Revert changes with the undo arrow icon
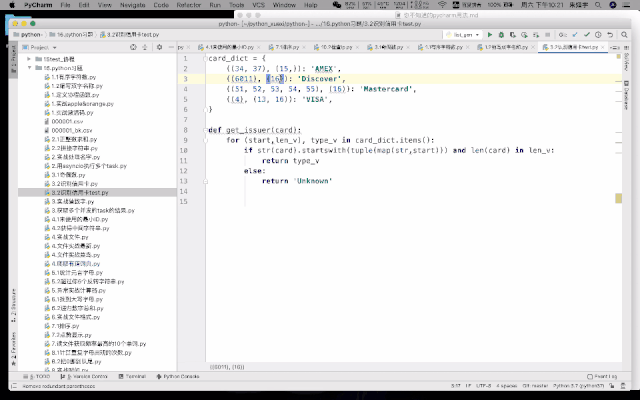The height and width of the screenshot is (400, 640). point(610,35)
